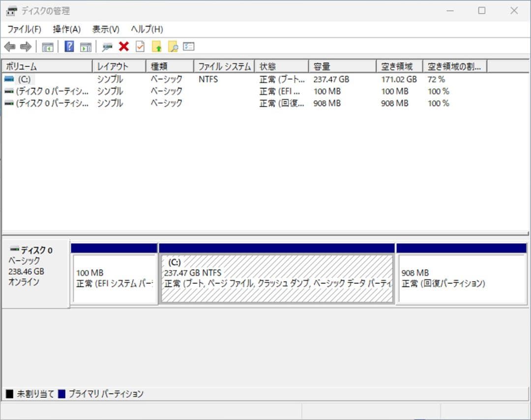The width and height of the screenshot is (531, 420).
Task: Click the yellow folder up-arrow icon
Action: [x=156, y=47]
